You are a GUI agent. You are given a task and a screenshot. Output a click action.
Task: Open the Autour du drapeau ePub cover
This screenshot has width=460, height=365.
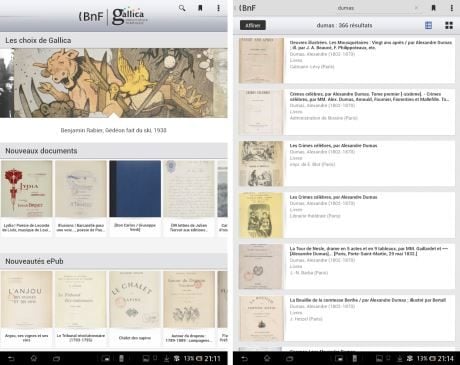pyautogui.click(x=189, y=299)
